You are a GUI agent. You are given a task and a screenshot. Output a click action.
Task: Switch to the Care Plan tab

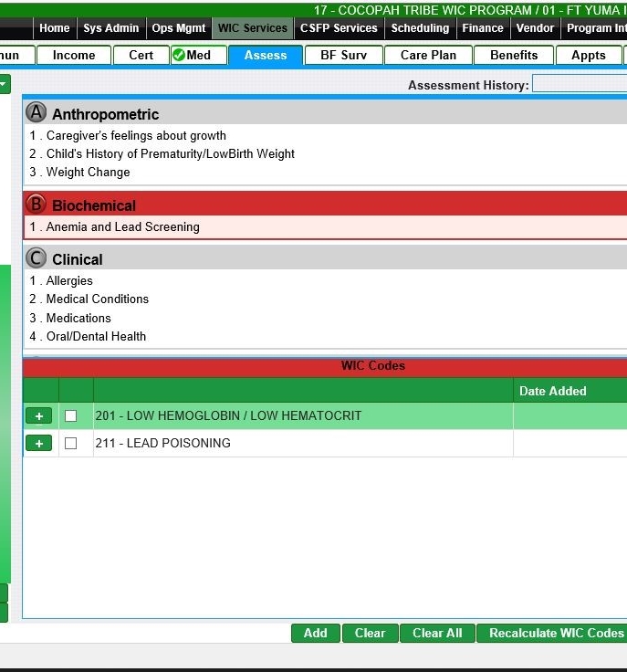[x=428, y=55]
